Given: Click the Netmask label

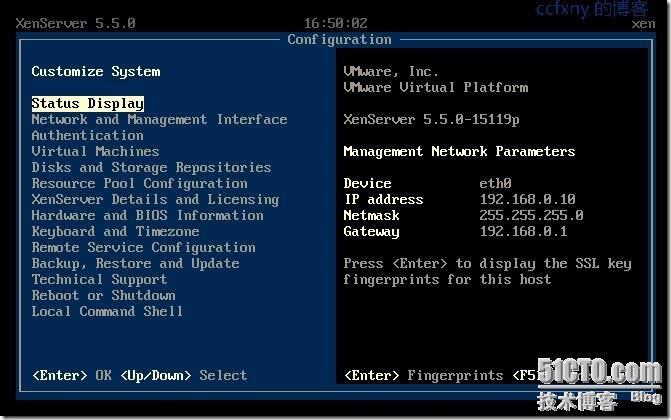Looking at the screenshot, I should [x=371, y=215].
